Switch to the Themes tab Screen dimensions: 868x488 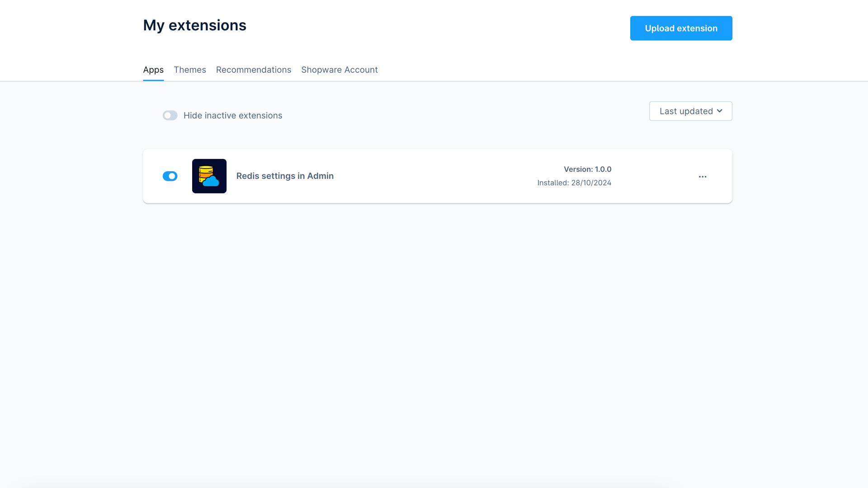190,70
